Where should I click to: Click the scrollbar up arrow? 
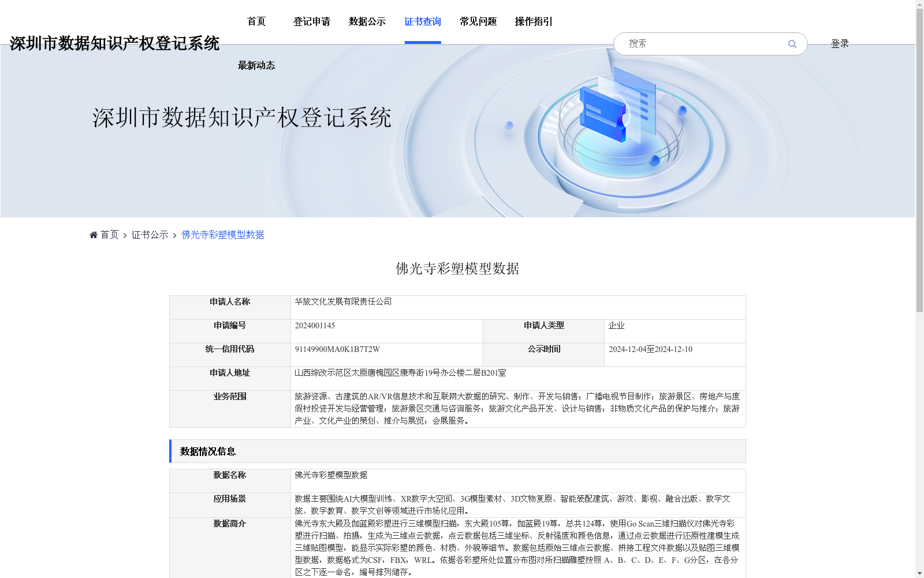coord(919,4)
